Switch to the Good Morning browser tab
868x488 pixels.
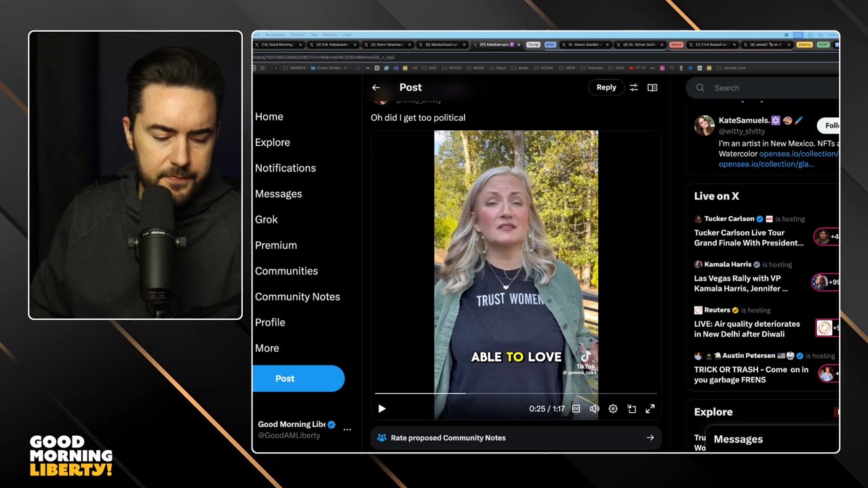click(x=279, y=45)
